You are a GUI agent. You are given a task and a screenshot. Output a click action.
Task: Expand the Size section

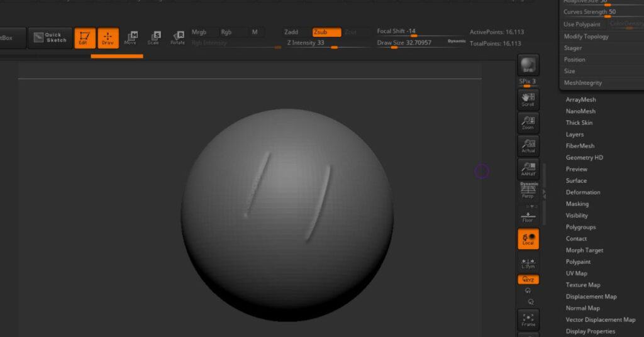point(569,71)
